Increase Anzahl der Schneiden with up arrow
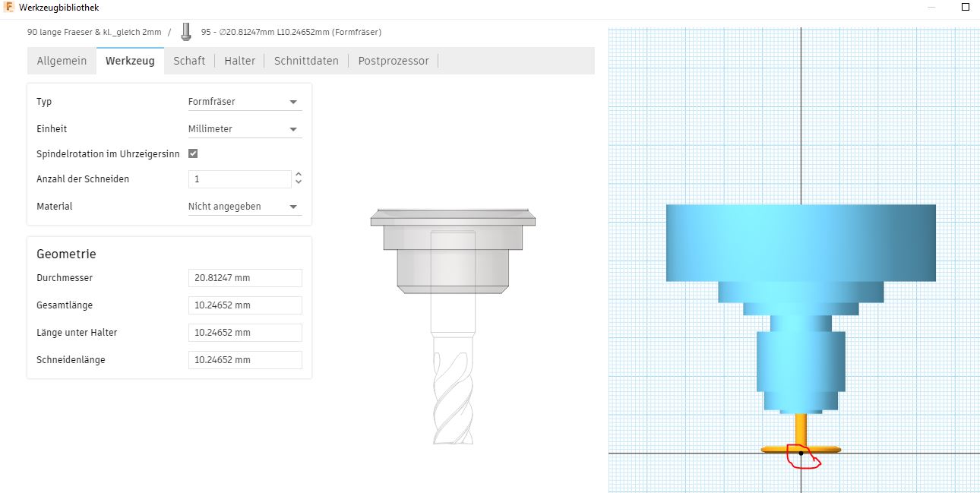 tap(299, 175)
